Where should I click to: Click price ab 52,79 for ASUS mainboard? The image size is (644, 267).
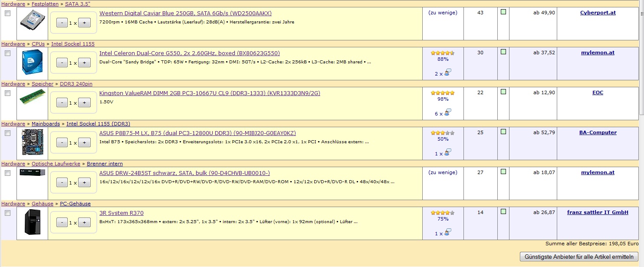544,132
